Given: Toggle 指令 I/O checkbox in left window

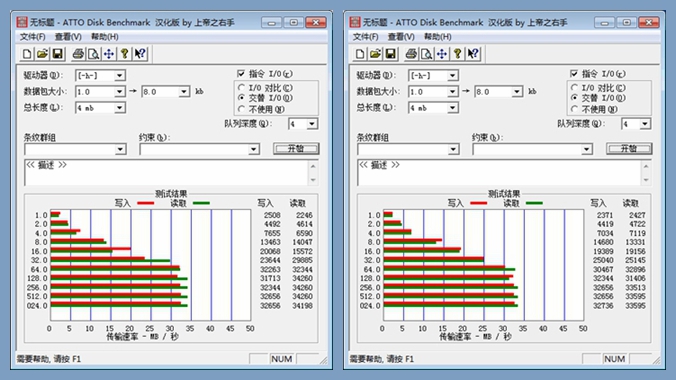Looking at the screenshot, I should click(x=241, y=74).
